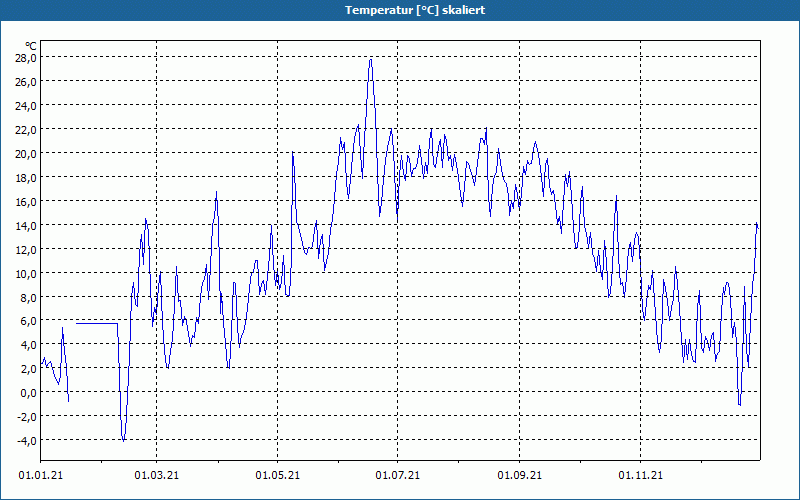
Task: Click the 10,0 y-axis label
Action: (26, 273)
